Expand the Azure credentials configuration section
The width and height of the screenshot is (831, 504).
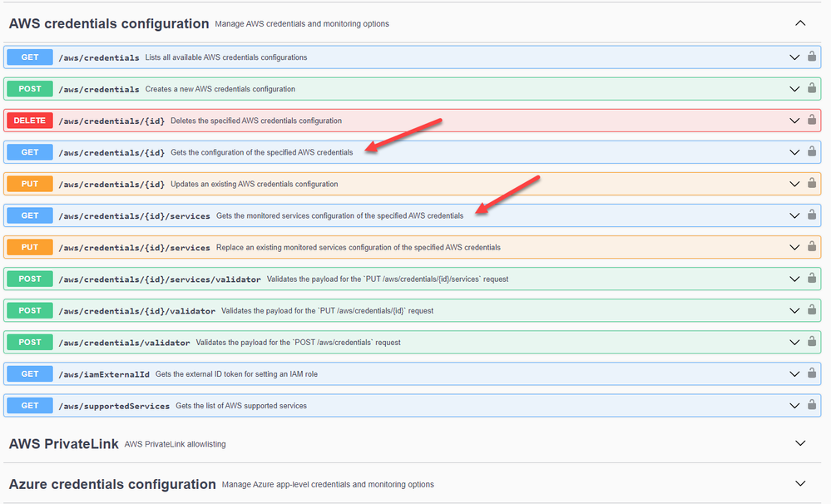(x=800, y=483)
